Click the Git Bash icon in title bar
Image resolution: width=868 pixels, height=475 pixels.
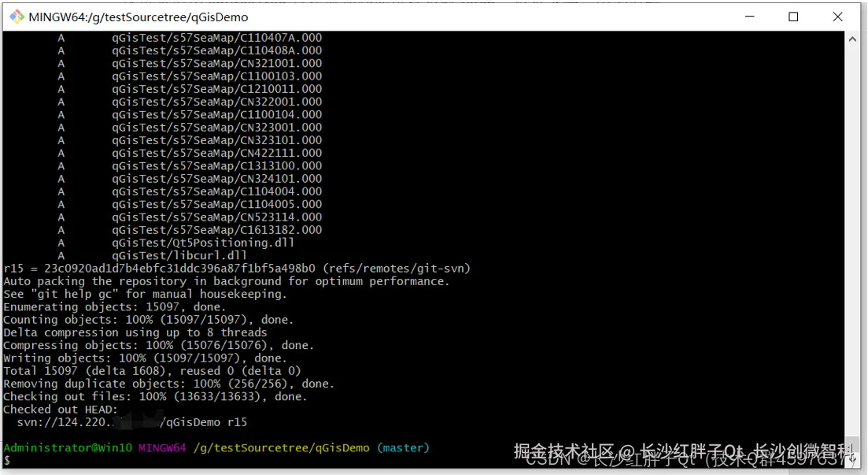(x=17, y=17)
